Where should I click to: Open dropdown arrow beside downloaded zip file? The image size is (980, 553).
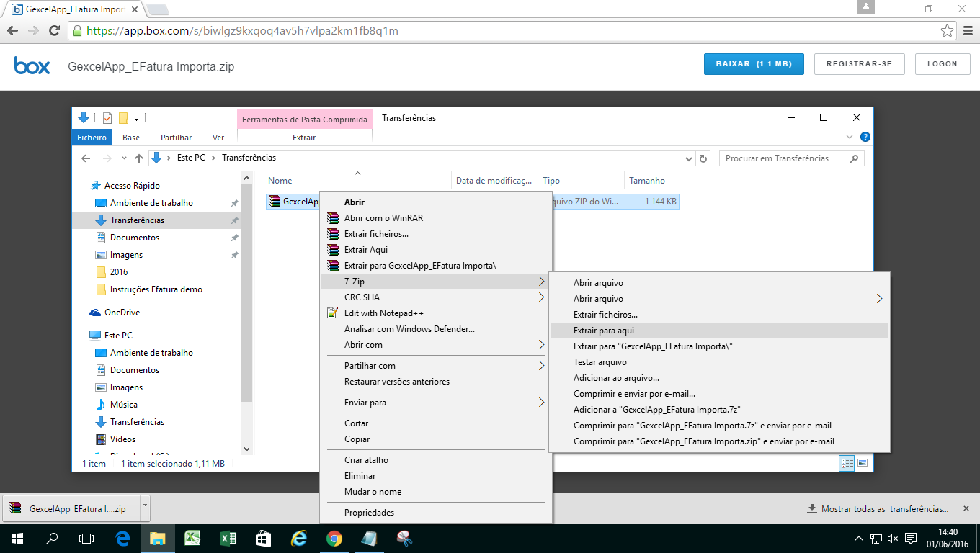(x=145, y=508)
